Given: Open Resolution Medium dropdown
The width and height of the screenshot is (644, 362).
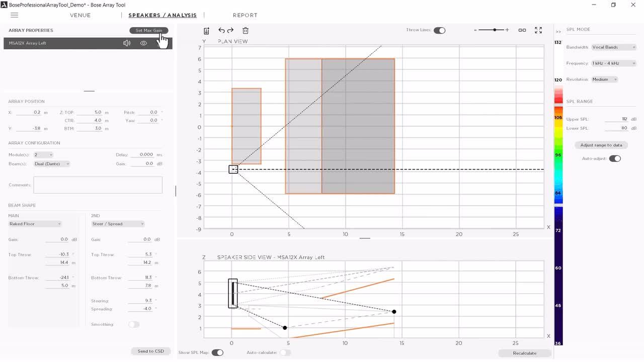Looking at the screenshot, I should point(604,79).
